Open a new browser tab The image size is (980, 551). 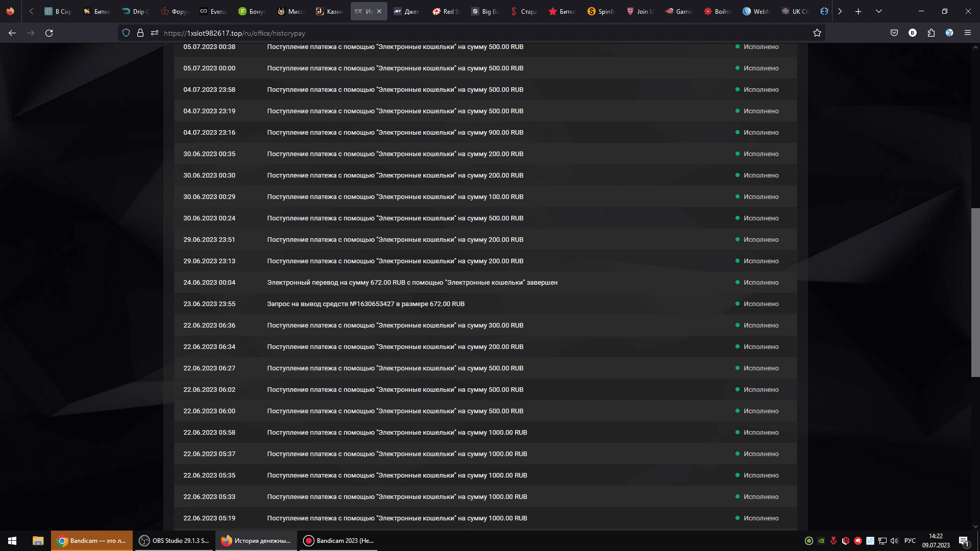859,11
